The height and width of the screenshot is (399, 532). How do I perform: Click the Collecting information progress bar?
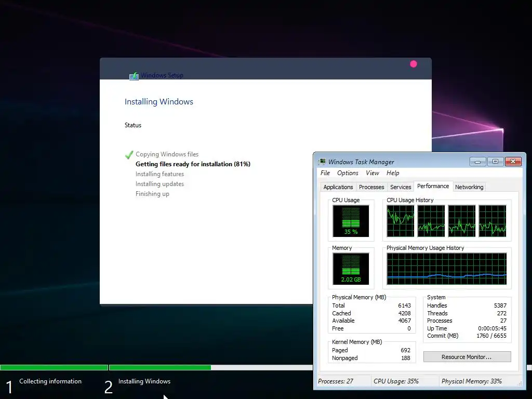54,367
